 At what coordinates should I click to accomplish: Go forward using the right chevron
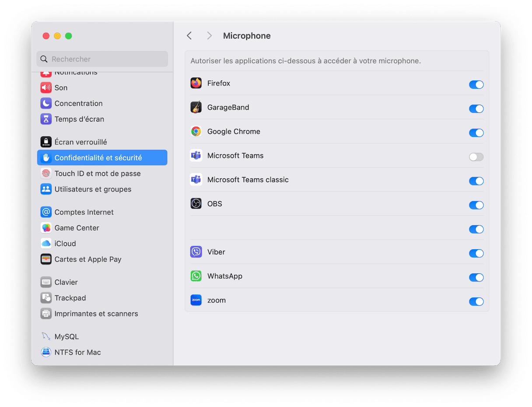tap(209, 36)
